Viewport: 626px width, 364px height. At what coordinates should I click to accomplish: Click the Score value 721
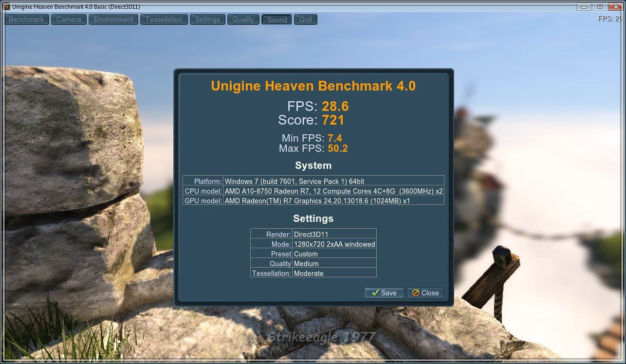coord(333,120)
